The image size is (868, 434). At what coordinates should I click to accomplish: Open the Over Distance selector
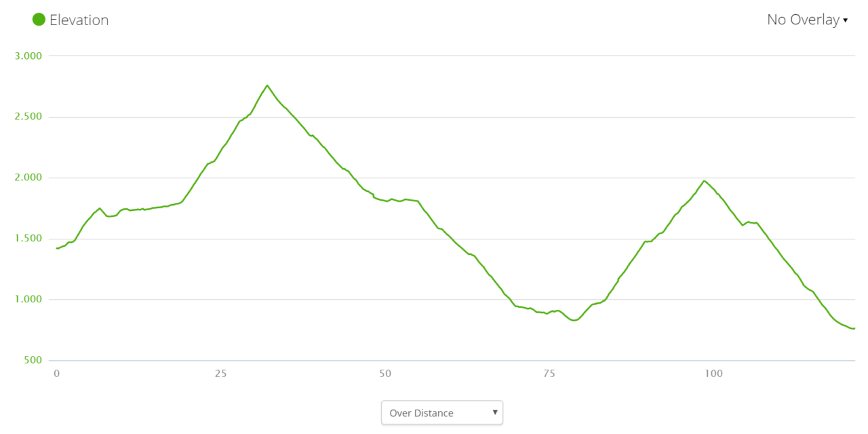pos(442,412)
